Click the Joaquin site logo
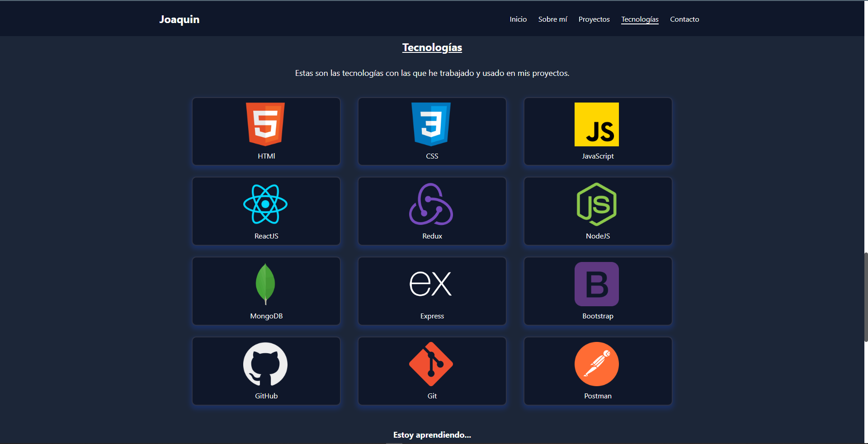Image resolution: width=868 pixels, height=444 pixels. (x=179, y=19)
